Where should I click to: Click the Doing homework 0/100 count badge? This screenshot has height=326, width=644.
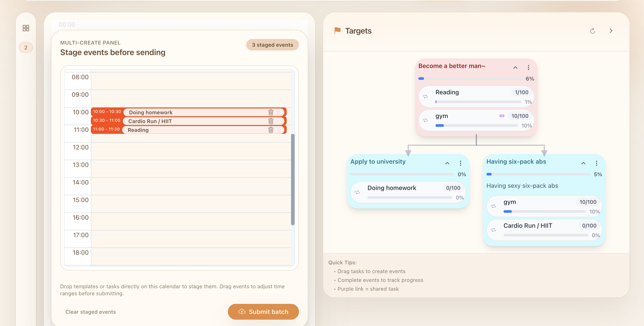coord(453,188)
